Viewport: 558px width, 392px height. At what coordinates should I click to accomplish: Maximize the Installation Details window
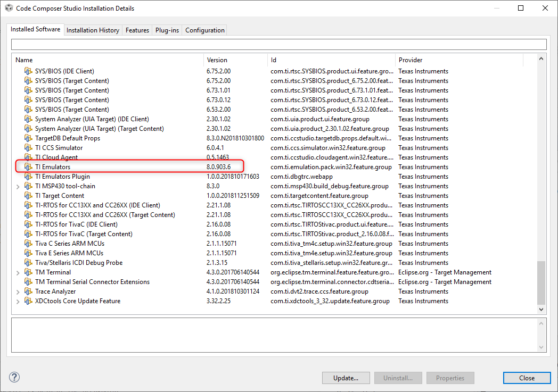pos(521,8)
